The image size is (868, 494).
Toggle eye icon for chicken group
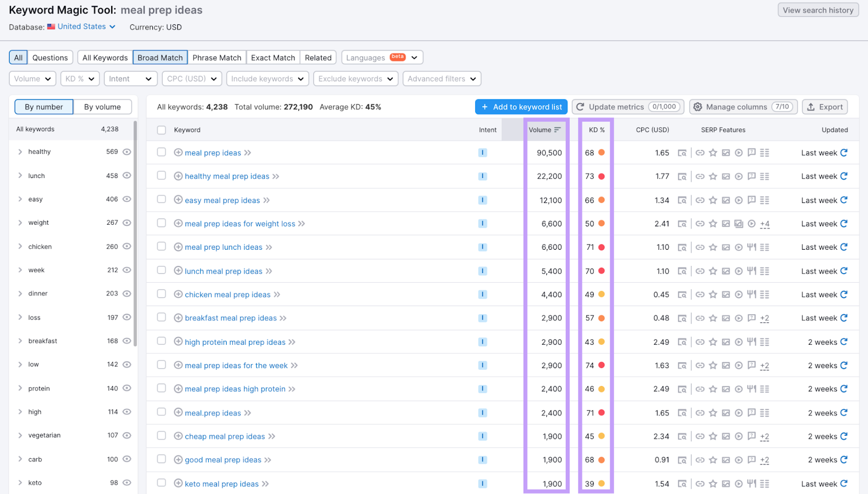pyautogui.click(x=127, y=246)
